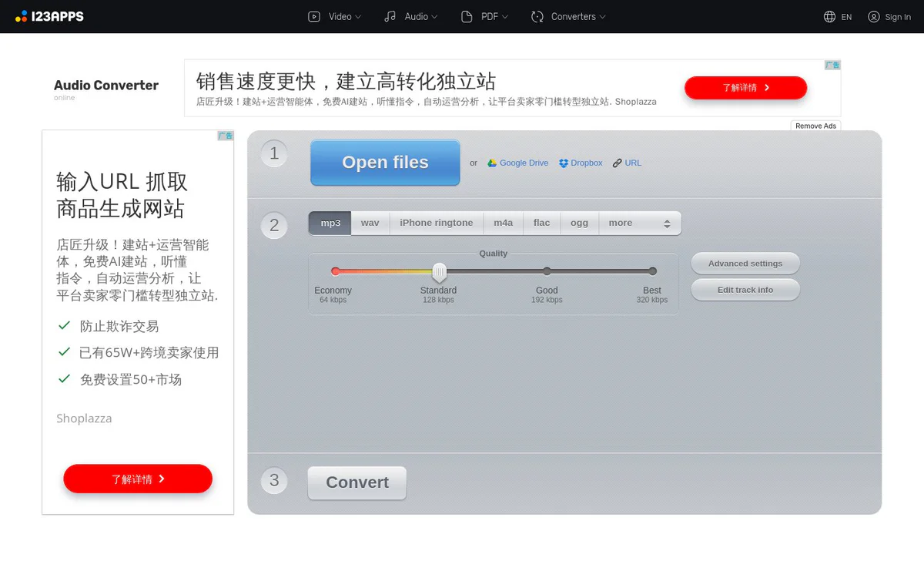
Task: Click the EN language label
Action: pos(846,17)
